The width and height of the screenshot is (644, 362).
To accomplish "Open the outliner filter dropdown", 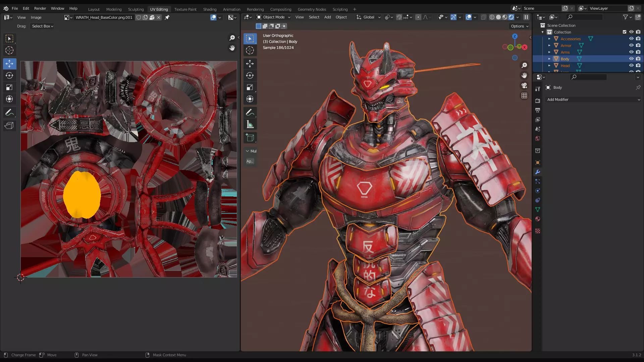I will point(627,17).
